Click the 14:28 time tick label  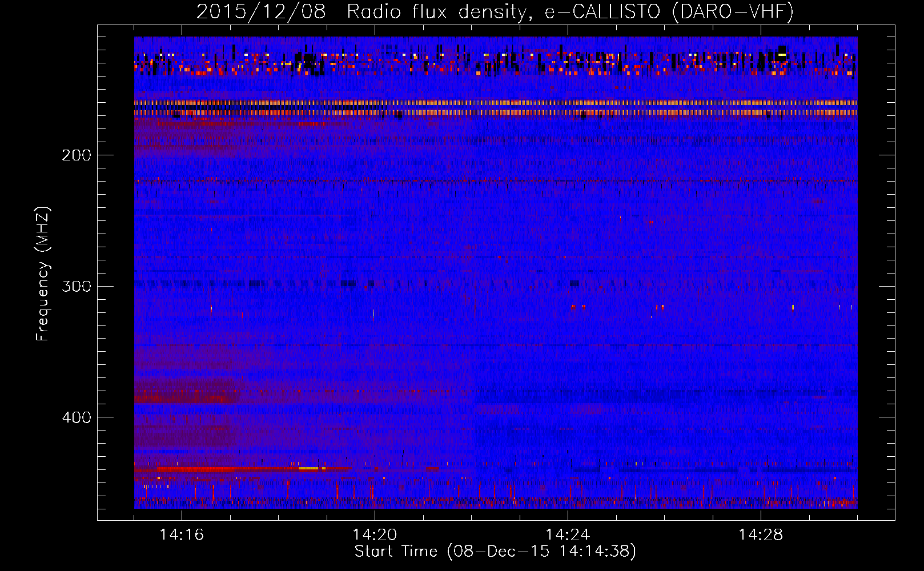click(x=761, y=535)
